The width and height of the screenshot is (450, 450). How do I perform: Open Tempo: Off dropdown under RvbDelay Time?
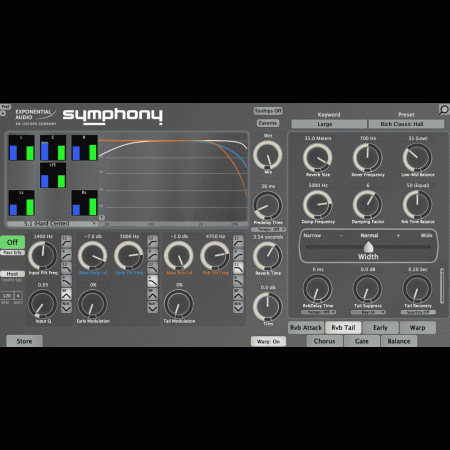pyautogui.click(x=318, y=312)
